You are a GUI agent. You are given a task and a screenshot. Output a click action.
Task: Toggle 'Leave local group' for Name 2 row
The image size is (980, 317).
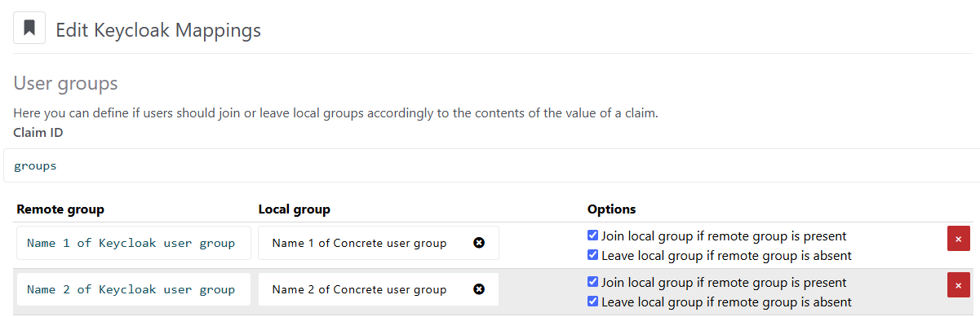click(592, 302)
